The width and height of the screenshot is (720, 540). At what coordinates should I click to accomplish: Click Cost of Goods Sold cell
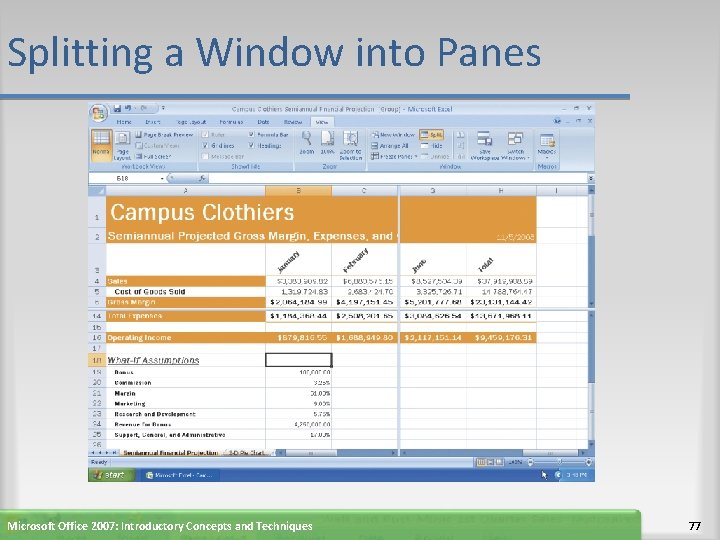click(x=186, y=292)
